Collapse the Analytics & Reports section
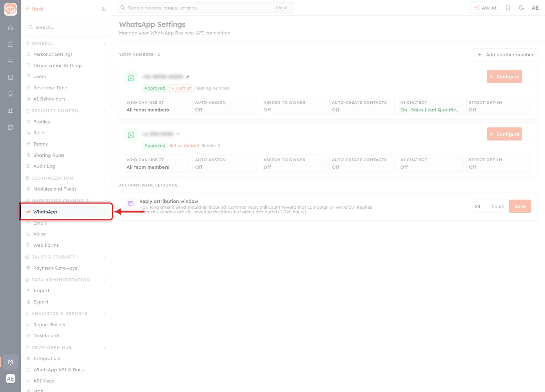This screenshot has height=392, width=545. click(x=105, y=313)
